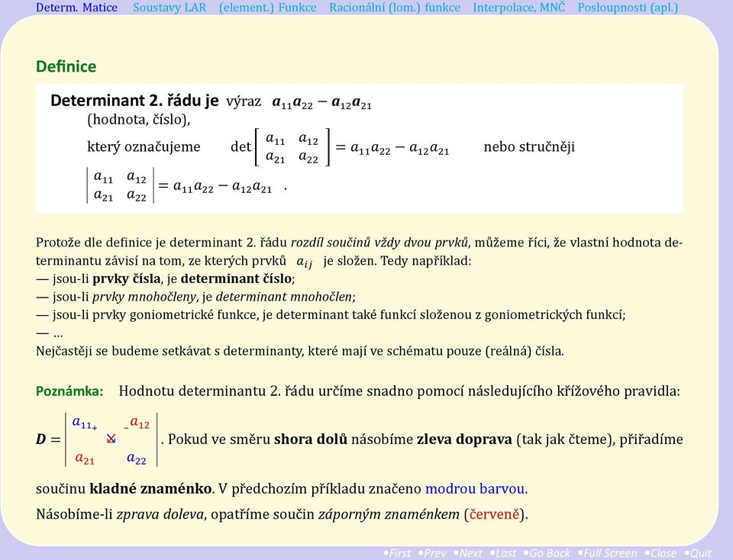Click 'který označujeme' text
The height and width of the screenshot is (560, 733).
pos(144,146)
